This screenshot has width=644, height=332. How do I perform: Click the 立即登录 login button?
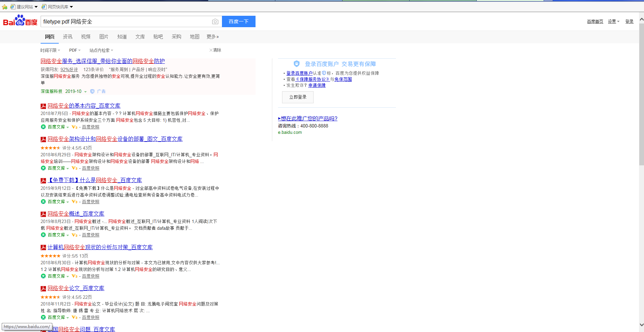click(x=298, y=97)
